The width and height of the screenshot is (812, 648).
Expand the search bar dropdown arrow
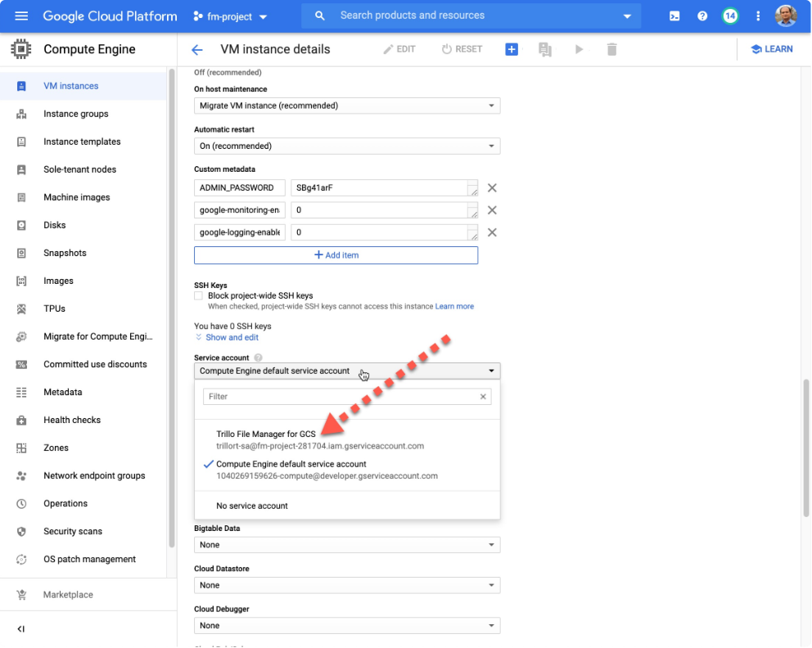[627, 16]
